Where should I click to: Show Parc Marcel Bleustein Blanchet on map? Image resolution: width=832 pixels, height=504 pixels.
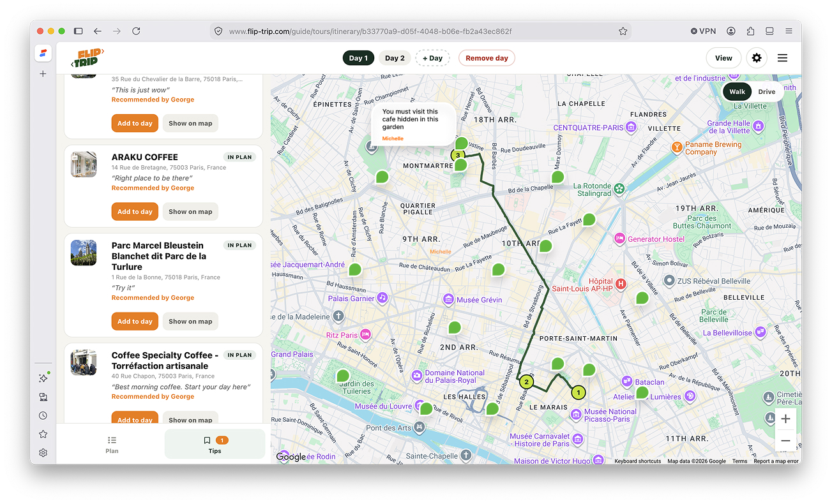click(x=190, y=322)
